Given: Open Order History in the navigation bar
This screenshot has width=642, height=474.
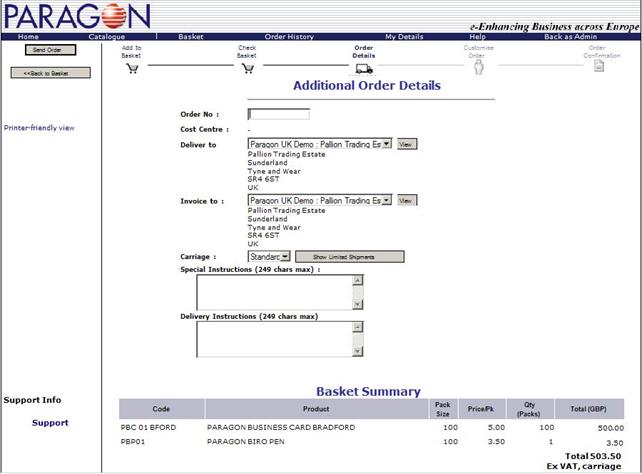Looking at the screenshot, I should tap(289, 36).
